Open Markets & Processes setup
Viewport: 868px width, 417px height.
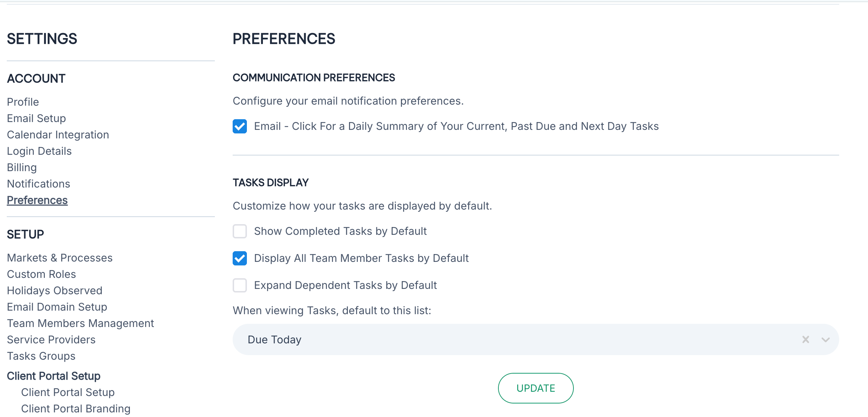(60, 258)
